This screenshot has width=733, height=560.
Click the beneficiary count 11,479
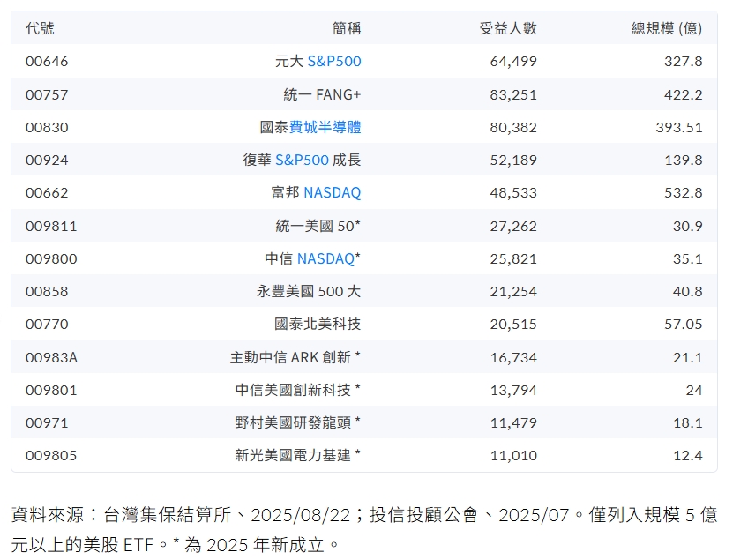click(x=513, y=422)
